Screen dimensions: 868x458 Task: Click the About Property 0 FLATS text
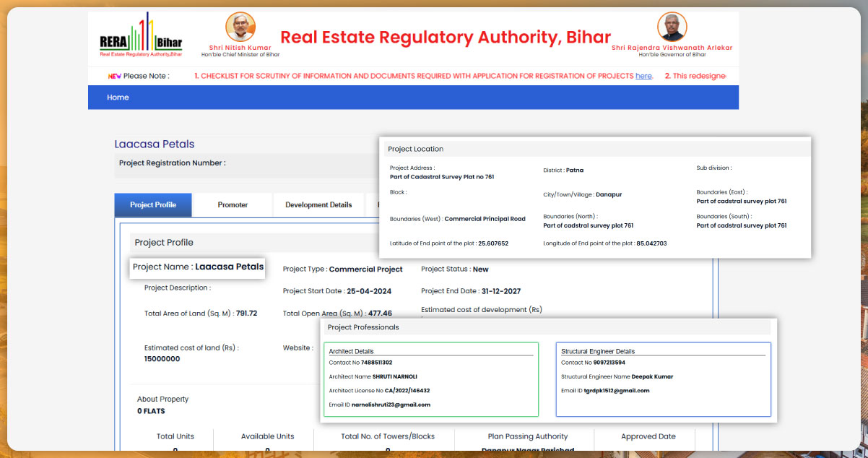point(162,405)
